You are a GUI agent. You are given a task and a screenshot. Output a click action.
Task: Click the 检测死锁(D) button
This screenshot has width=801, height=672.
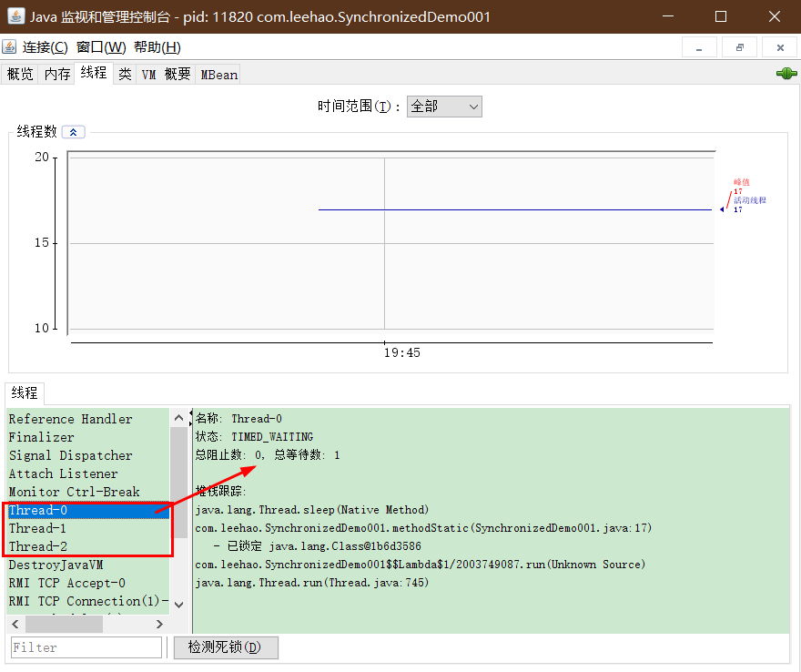226,647
